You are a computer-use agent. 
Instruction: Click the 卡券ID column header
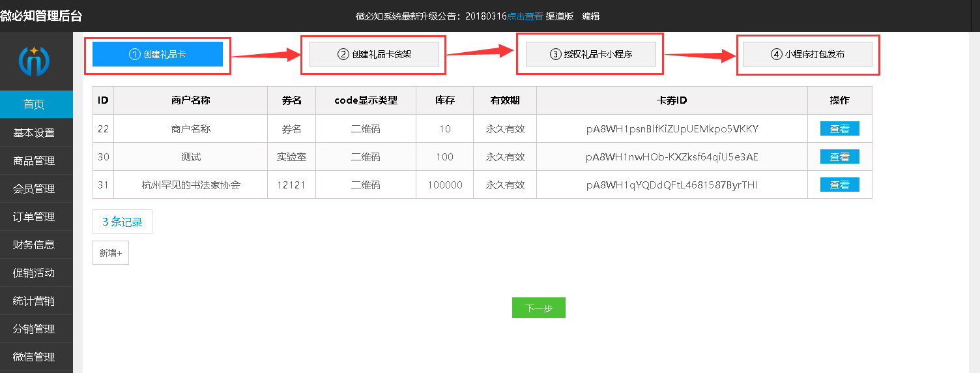(x=672, y=100)
